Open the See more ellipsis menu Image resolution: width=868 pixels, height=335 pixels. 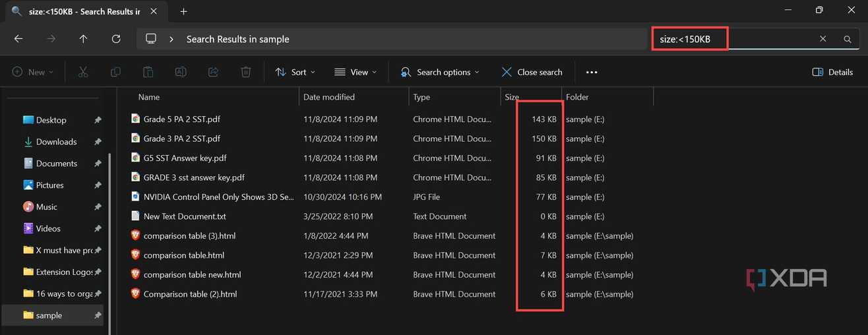pos(592,72)
